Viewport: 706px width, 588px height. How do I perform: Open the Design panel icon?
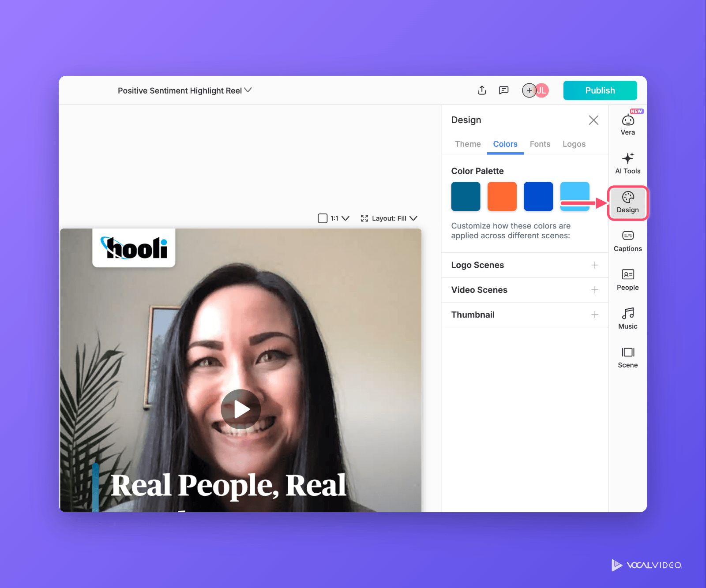[x=628, y=203]
